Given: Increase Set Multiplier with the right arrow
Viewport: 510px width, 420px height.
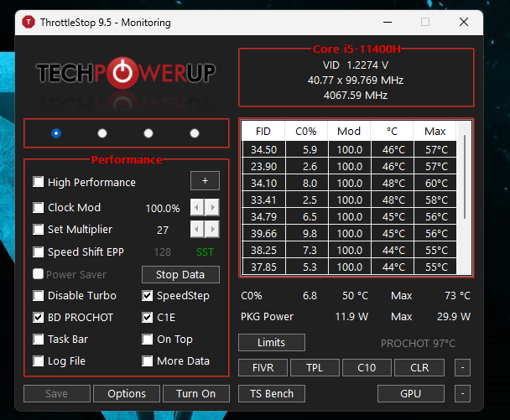Looking at the screenshot, I should 212,230.
